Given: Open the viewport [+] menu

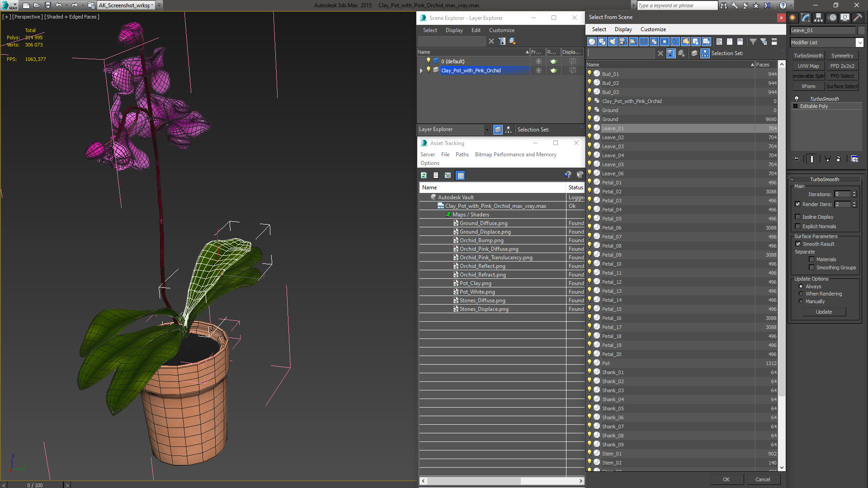Looking at the screenshot, I should click(x=6, y=17).
